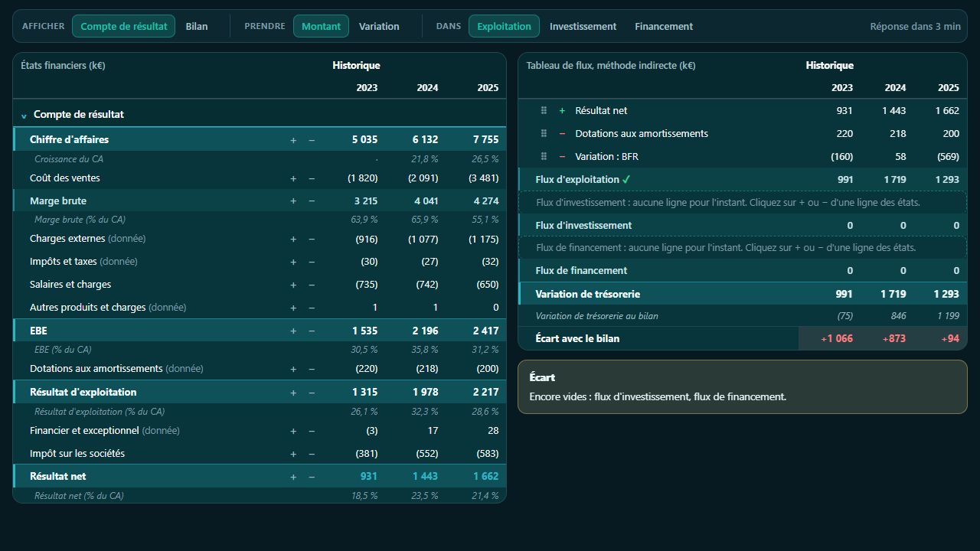
Task: Click the empty Flux d'investissement drop zone
Action: point(743,202)
